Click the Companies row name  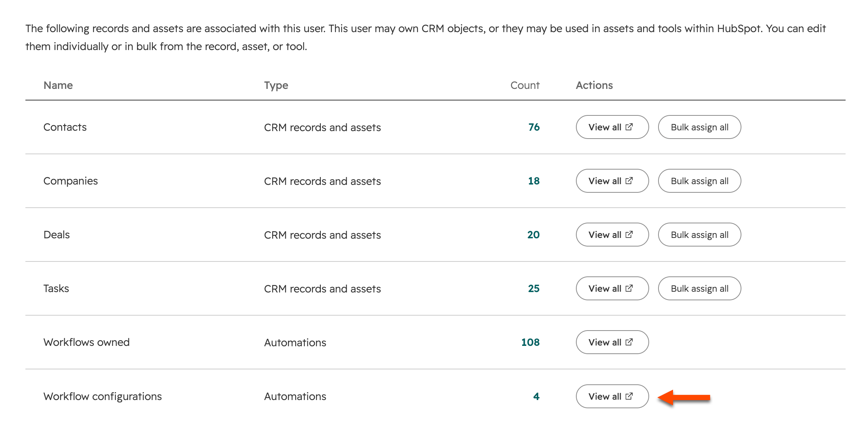(71, 181)
